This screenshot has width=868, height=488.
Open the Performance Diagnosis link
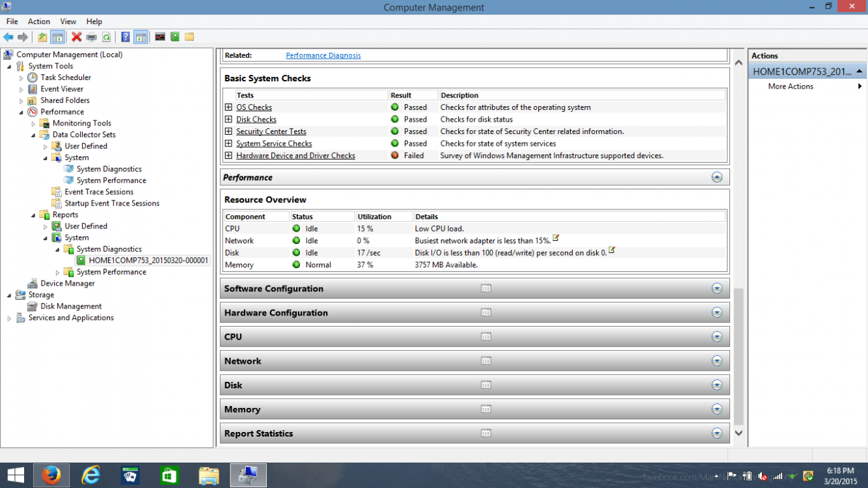(x=323, y=55)
